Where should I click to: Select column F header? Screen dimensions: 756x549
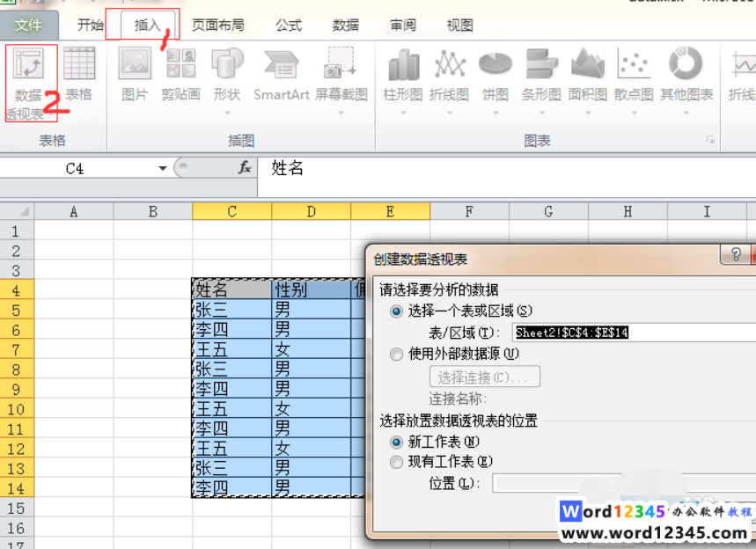[x=469, y=212]
